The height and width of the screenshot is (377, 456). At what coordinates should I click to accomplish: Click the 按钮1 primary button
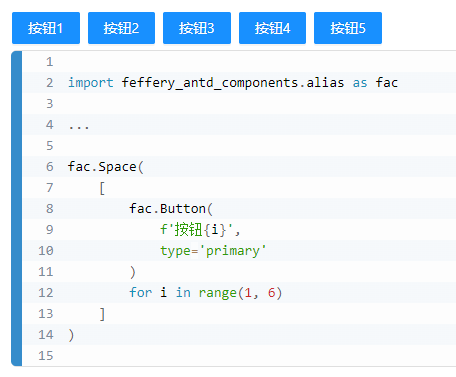[x=46, y=28]
